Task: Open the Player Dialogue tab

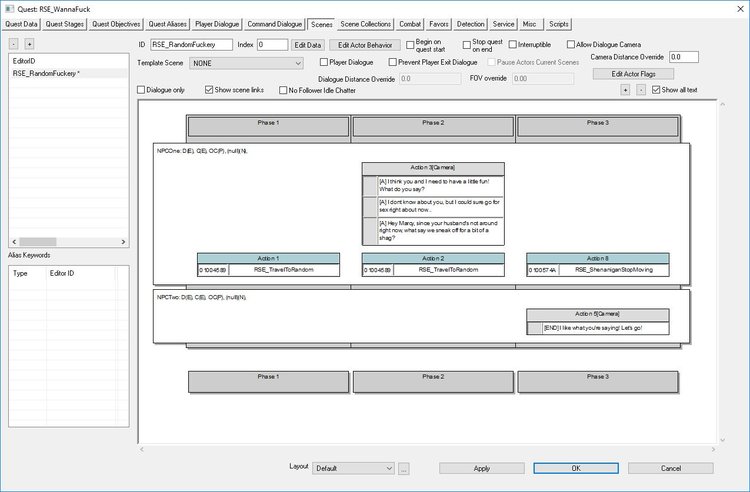Action: [217, 24]
